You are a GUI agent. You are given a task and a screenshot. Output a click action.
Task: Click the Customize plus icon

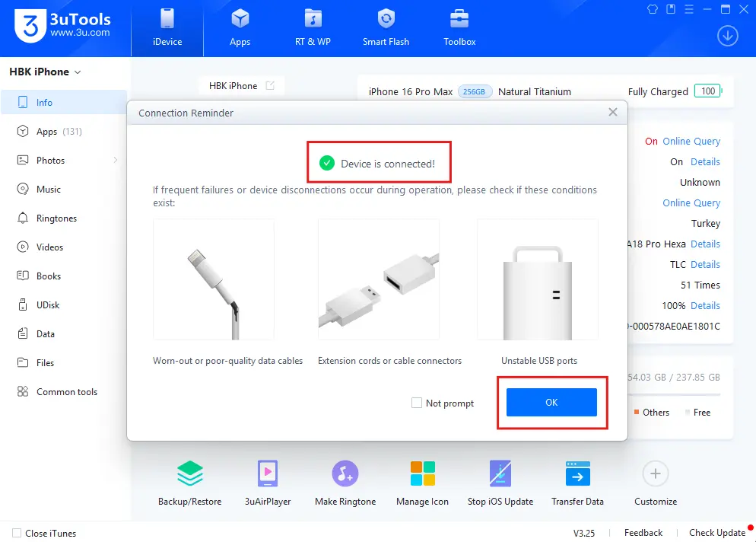pos(655,473)
